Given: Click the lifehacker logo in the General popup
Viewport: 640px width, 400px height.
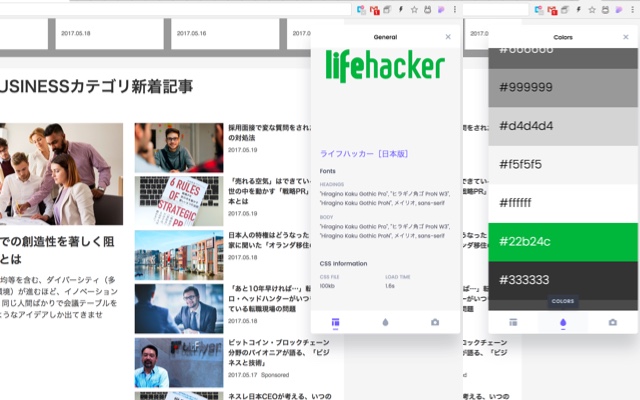Looking at the screenshot, I should (x=385, y=66).
